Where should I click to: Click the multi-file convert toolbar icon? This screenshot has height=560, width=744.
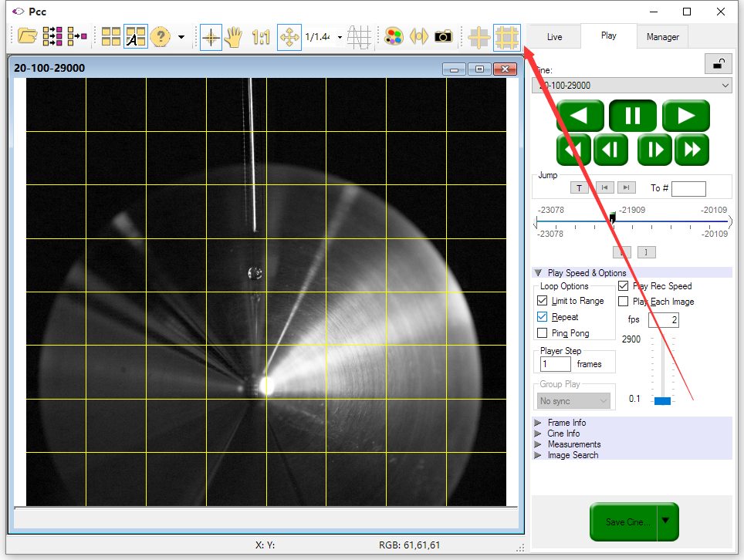point(77,36)
